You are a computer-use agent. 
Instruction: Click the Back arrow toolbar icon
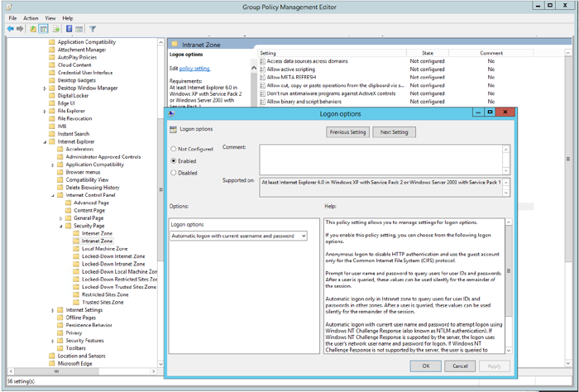[x=10, y=28]
